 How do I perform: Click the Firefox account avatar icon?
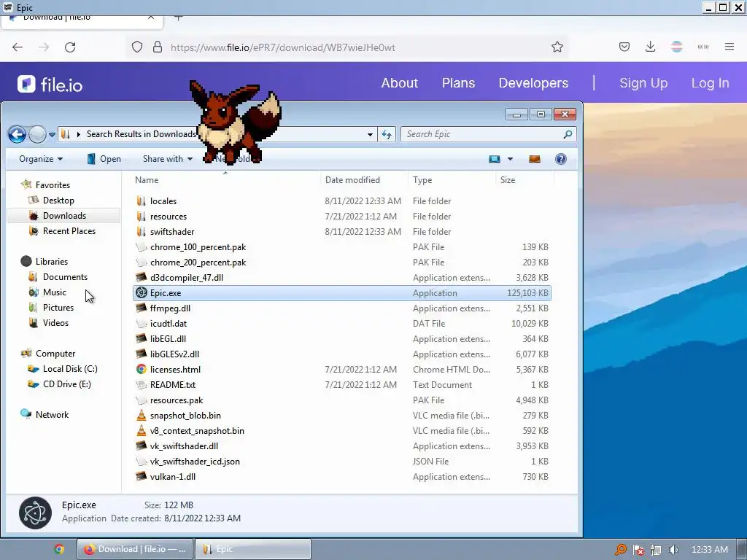[x=677, y=47]
